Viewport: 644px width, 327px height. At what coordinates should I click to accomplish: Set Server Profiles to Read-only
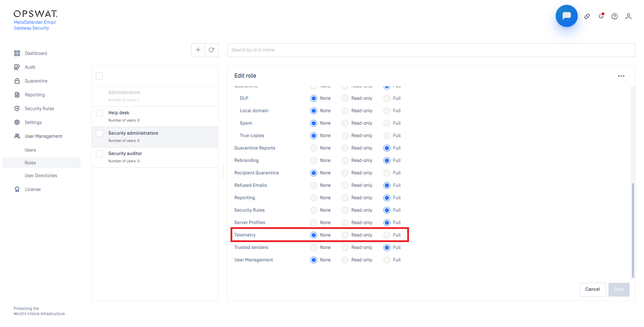click(x=345, y=223)
